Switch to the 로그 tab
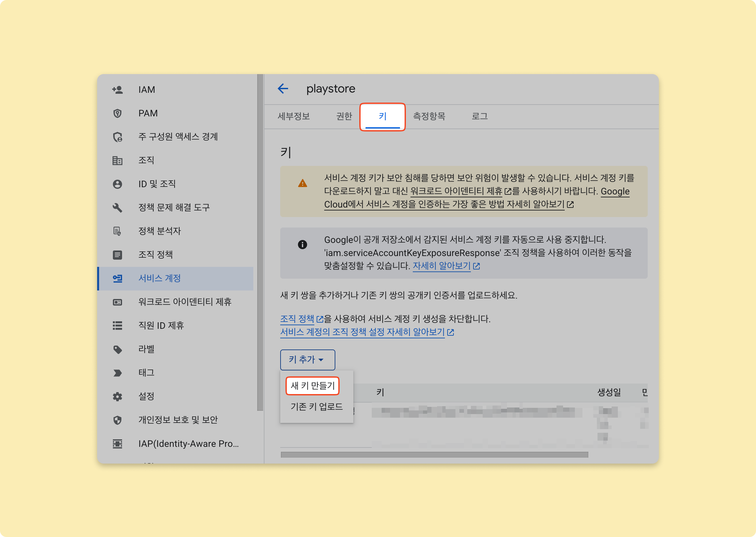Image resolution: width=756 pixels, height=537 pixels. tap(479, 116)
